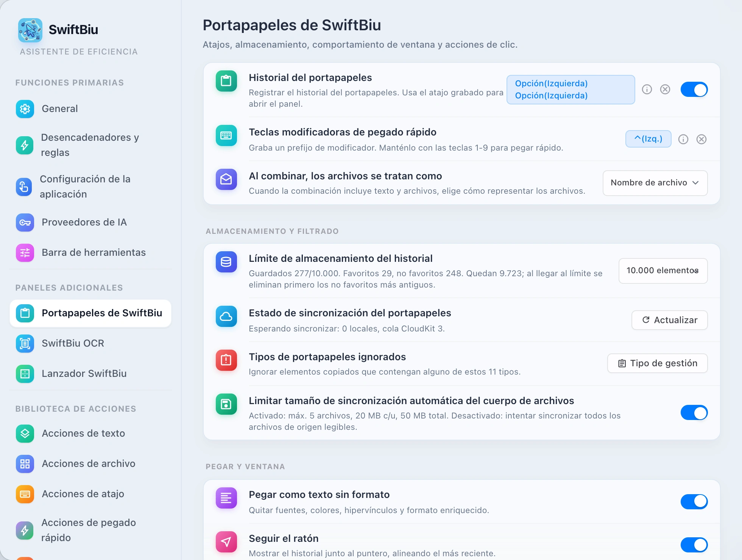Viewport: 742px width, 560px height.
Task: Click the Tipo de gestión button
Action: (x=657, y=363)
